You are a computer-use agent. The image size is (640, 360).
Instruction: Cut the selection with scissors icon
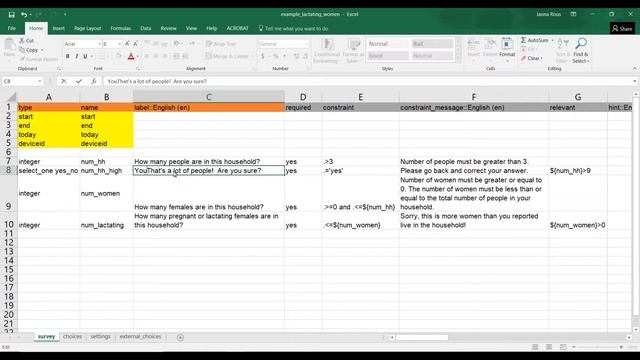[26, 40]
